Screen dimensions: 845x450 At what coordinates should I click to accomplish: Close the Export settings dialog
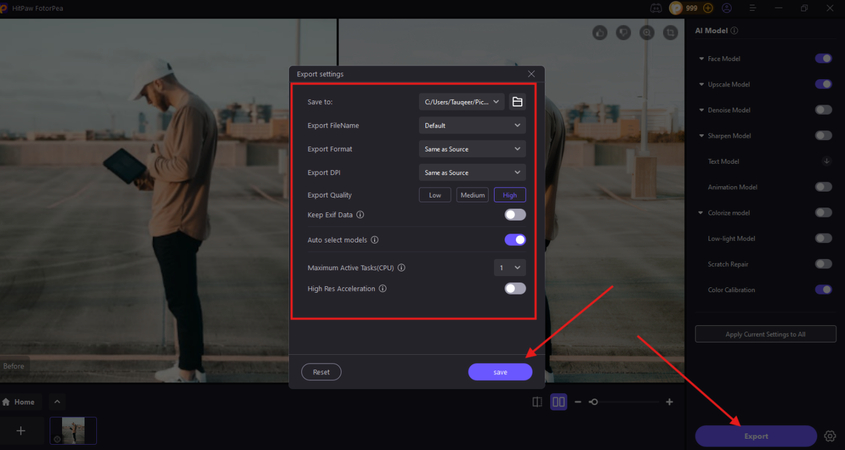click(531, 74)
